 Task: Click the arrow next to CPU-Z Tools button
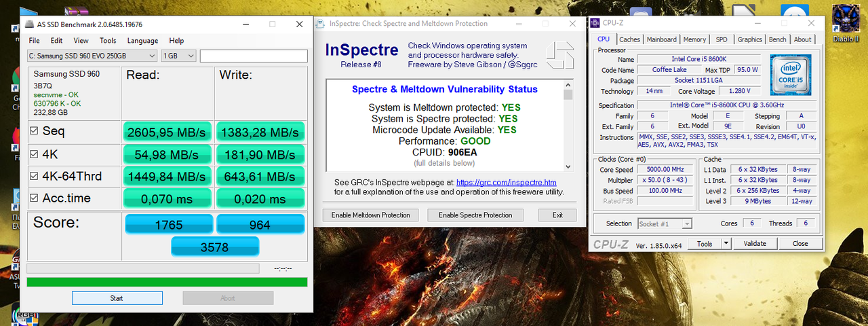[x=726, y=243]
